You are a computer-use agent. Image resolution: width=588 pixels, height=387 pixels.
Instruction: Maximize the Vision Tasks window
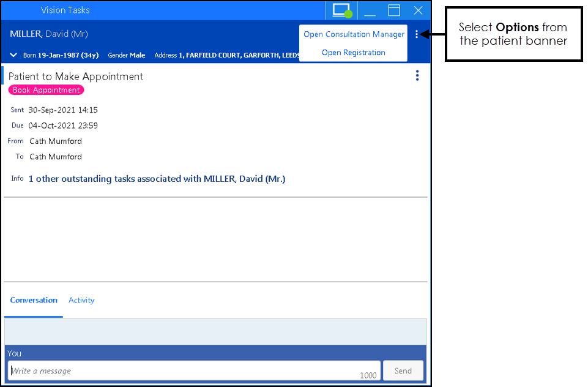(x=394, y=10)
